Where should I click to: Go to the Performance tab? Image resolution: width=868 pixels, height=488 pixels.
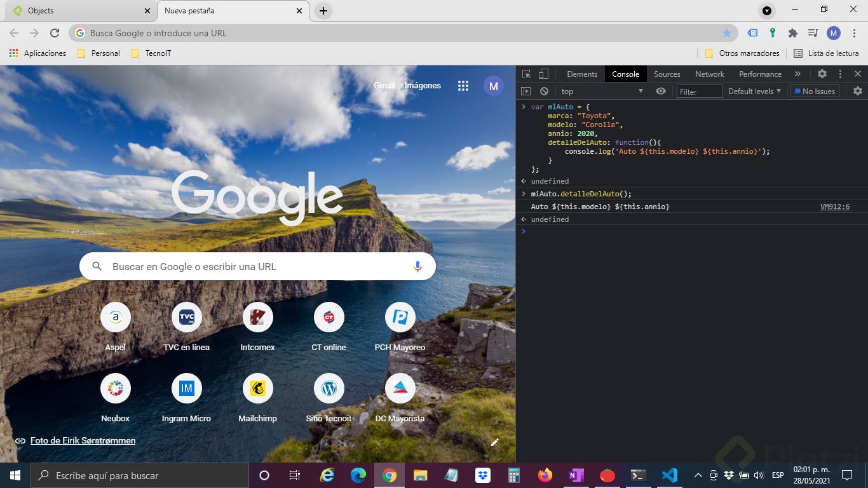(760, 74)
